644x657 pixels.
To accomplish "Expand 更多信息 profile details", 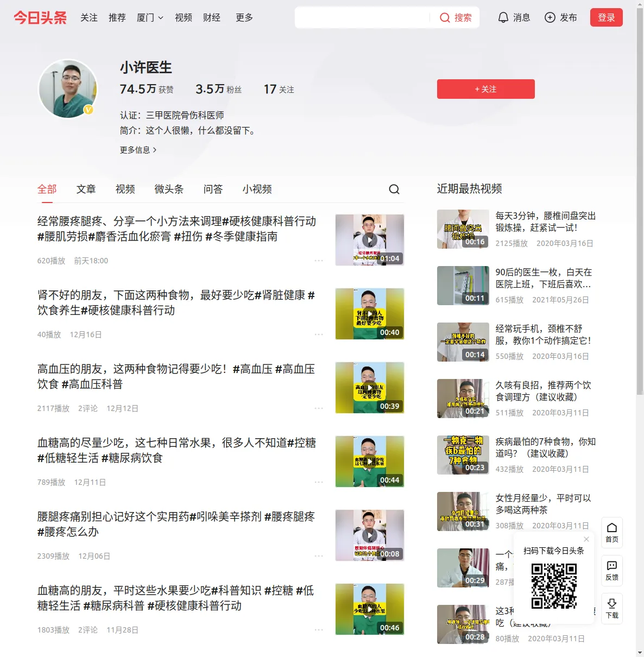I will pyautogui.click(x=138, y=150).
